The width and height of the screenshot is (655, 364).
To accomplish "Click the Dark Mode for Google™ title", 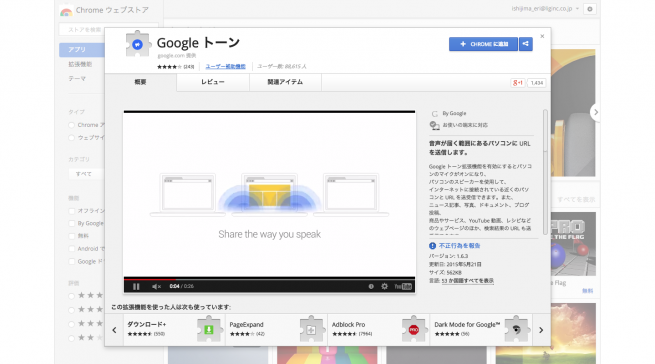I will click(x=467, y=324).
